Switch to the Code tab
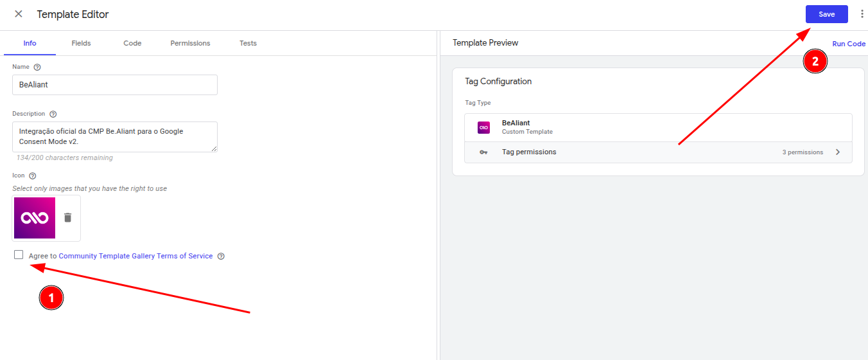Screen dimensions: 868x360 click(x=132, y=43)
